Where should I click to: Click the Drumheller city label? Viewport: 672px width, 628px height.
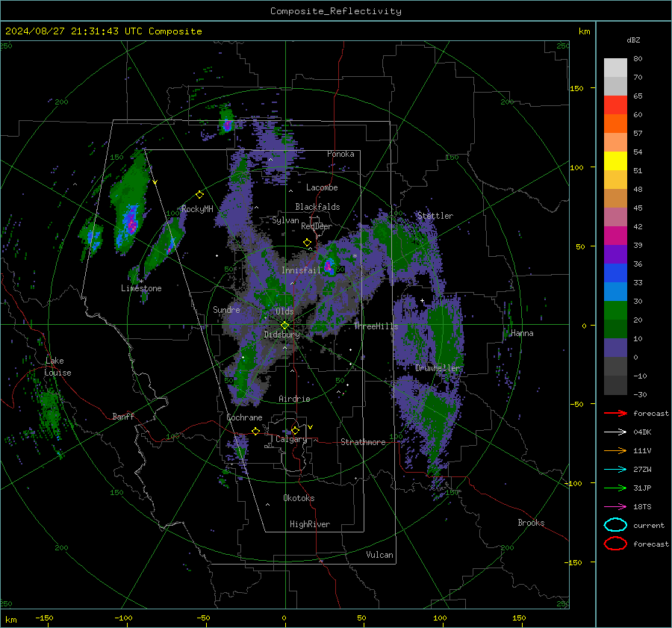pos(438,368)
